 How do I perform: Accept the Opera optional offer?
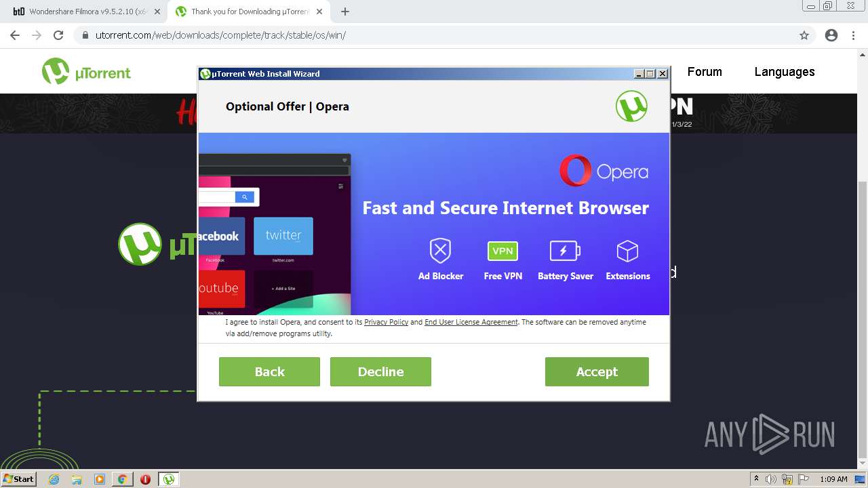pyautogui.click(x=597, y=371)
